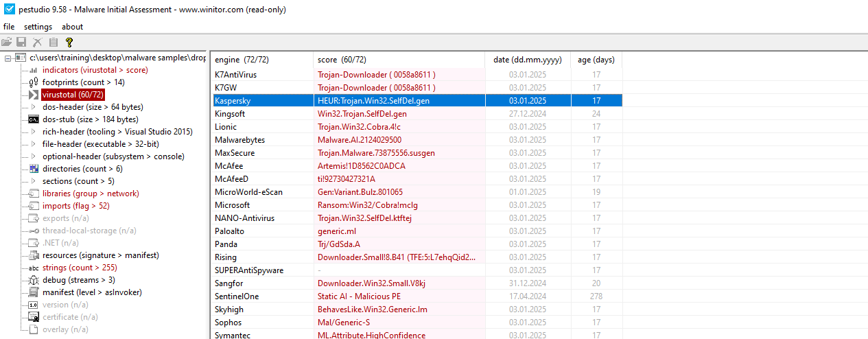Sort by the date (dd.mm.yyyy) column header

(x=528, y=60)
